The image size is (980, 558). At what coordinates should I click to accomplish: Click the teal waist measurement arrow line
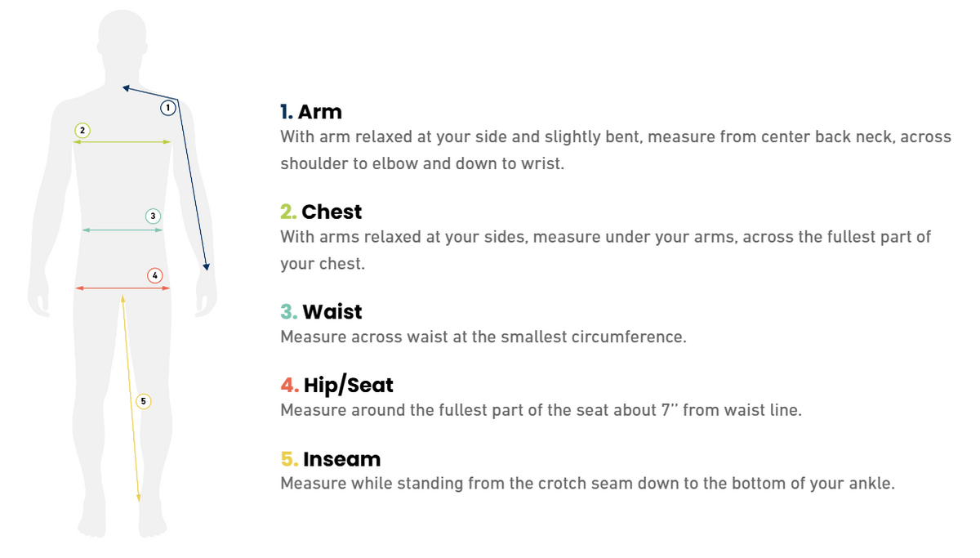(122, 230)
